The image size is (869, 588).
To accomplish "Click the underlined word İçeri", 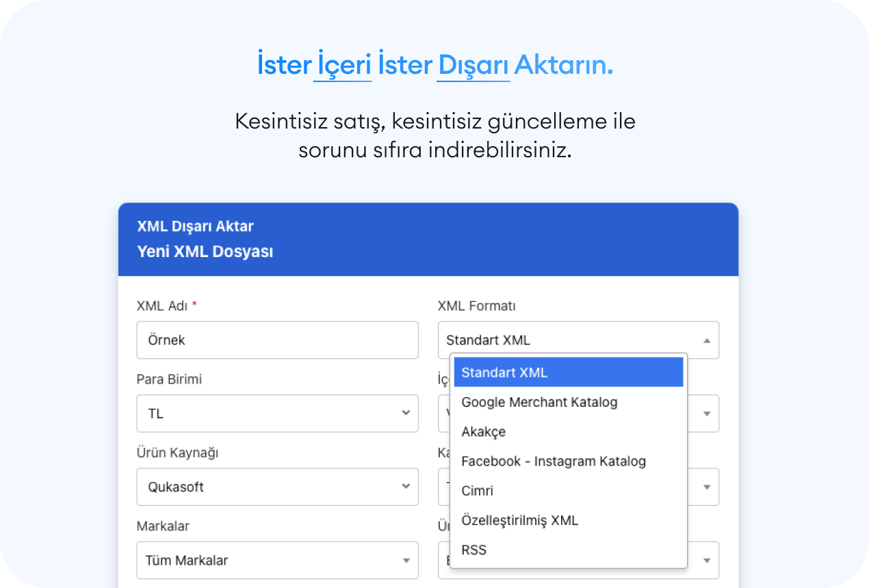I will 343,66.
